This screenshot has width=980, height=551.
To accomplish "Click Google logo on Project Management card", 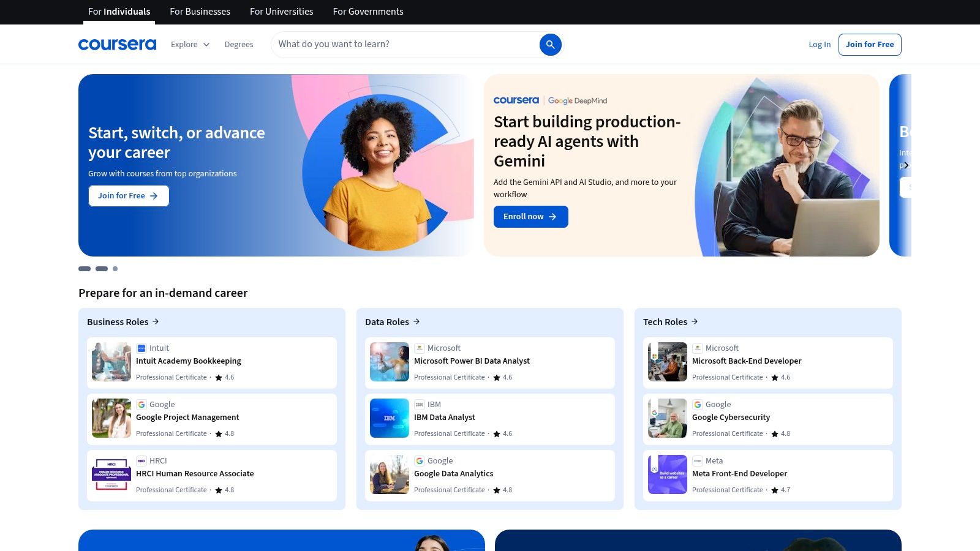I will coord(141,404).
